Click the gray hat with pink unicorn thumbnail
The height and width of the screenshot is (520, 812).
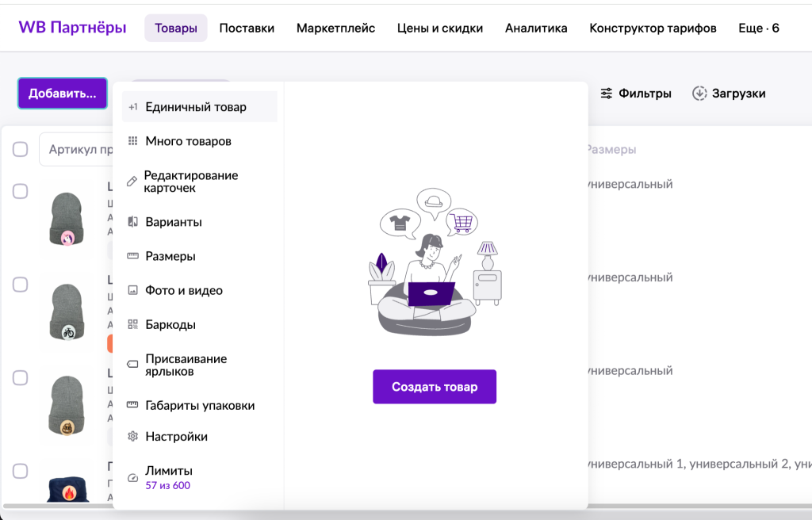(x=67, y=219)
